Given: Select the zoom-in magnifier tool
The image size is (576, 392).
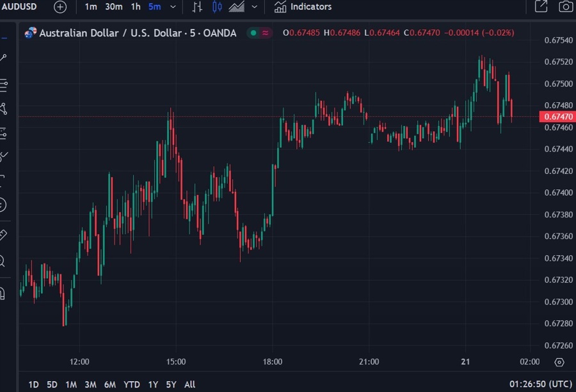Looking at the screenshot, I should [3, 261].
